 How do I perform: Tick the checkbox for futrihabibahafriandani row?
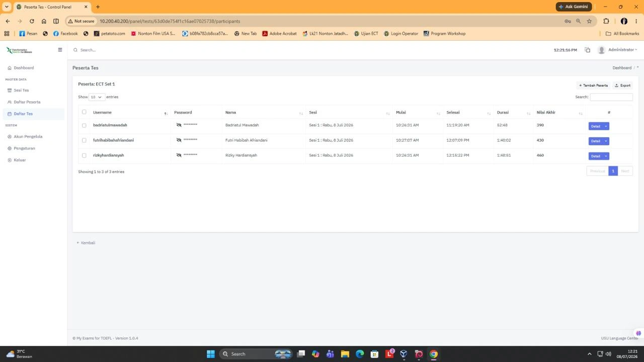[x=84, y=140]
